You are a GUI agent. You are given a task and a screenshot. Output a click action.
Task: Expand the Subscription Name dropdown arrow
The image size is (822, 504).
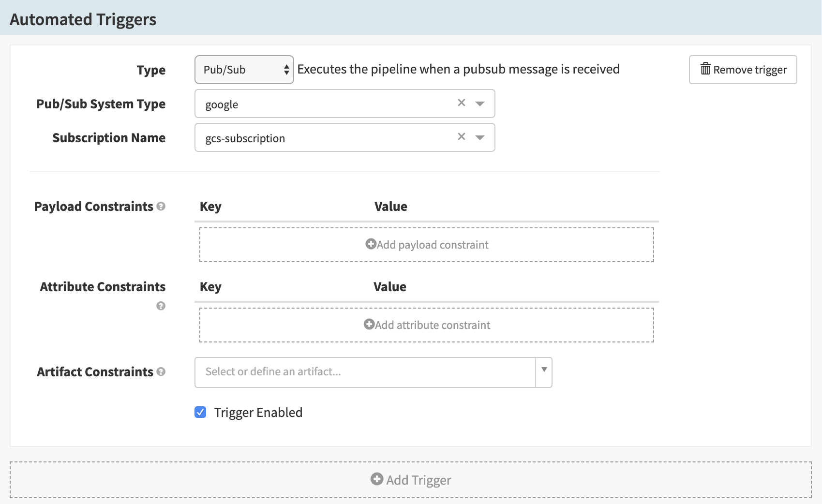click(x=480, y=137)
